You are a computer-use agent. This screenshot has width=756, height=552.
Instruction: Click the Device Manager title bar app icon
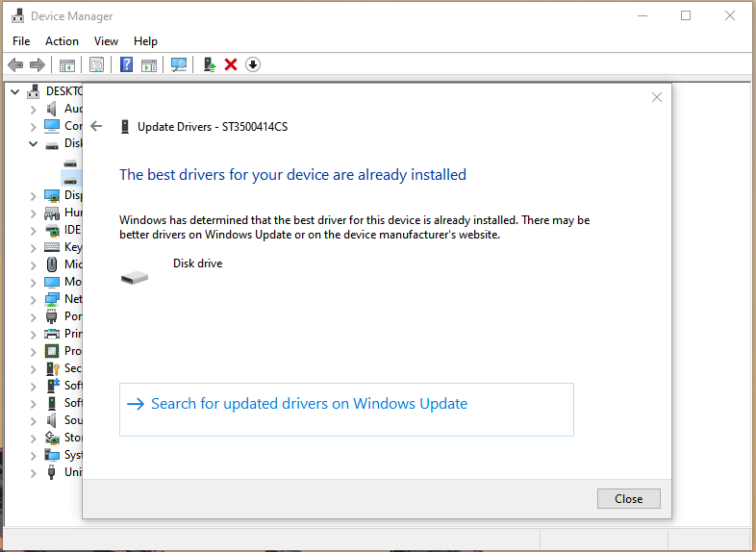(x=18, y=16)
